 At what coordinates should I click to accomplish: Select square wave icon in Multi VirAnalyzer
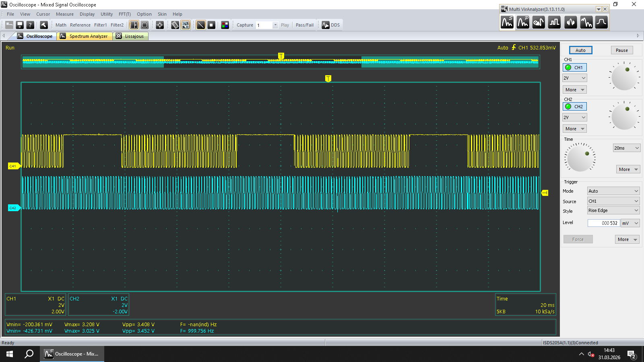pyautogui.click(x=555, y=23)
